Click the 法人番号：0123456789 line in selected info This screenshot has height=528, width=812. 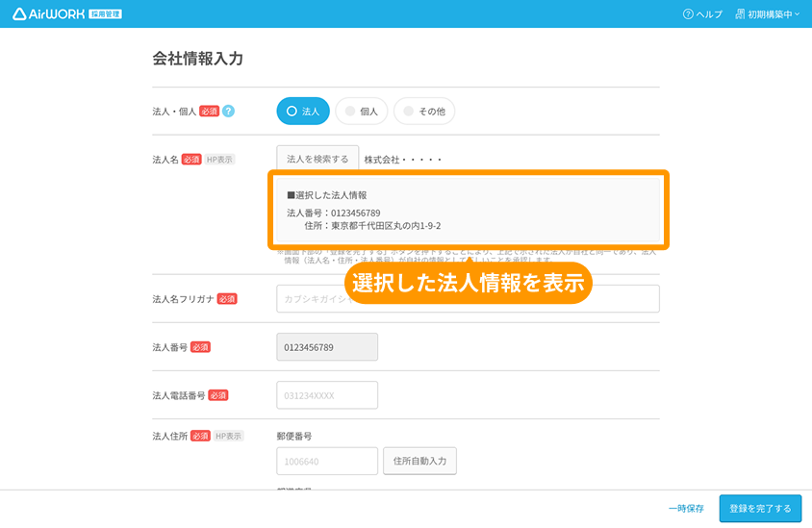(x=334, y=213)
